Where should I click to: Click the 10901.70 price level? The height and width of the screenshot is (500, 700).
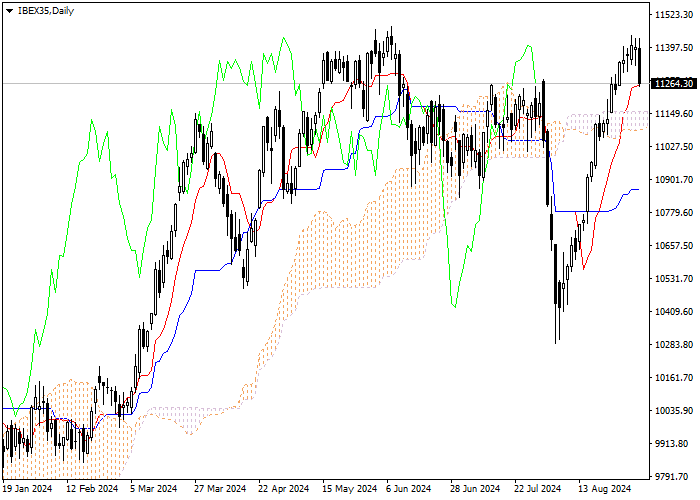click(674, 180)
